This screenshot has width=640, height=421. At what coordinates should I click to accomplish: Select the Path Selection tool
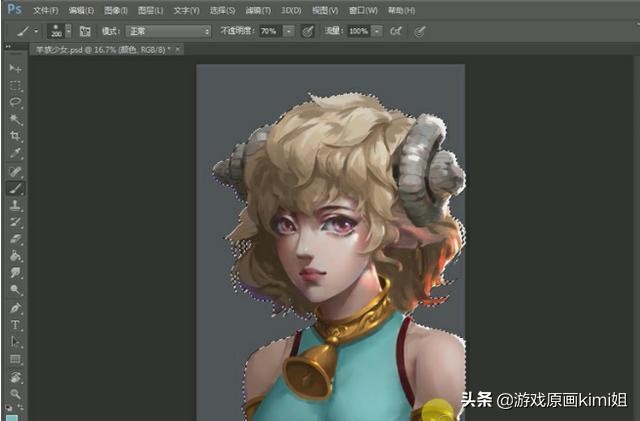(15, 342)
